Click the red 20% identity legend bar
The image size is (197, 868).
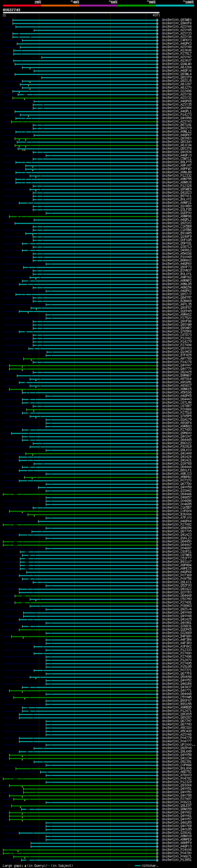pyautogui.click(x=22, y=6)
